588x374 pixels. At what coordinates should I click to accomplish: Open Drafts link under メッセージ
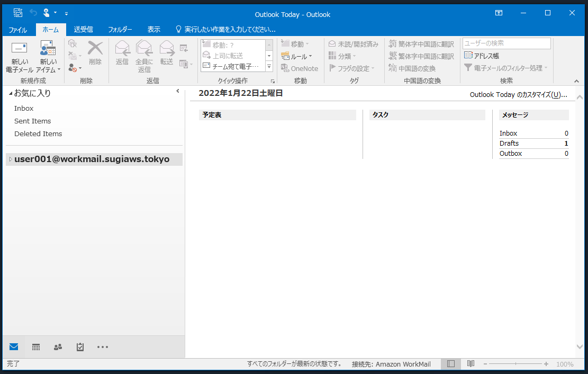509,144
